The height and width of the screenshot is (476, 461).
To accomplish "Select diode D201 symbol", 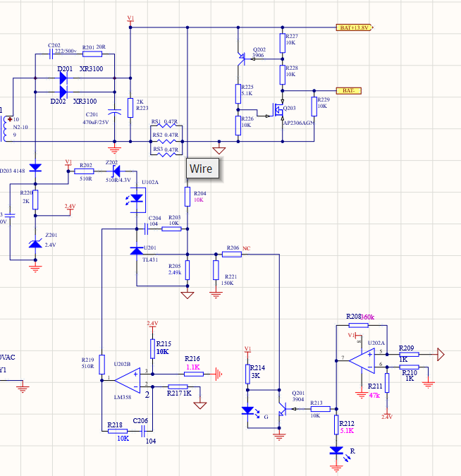I will coord(63,78).
